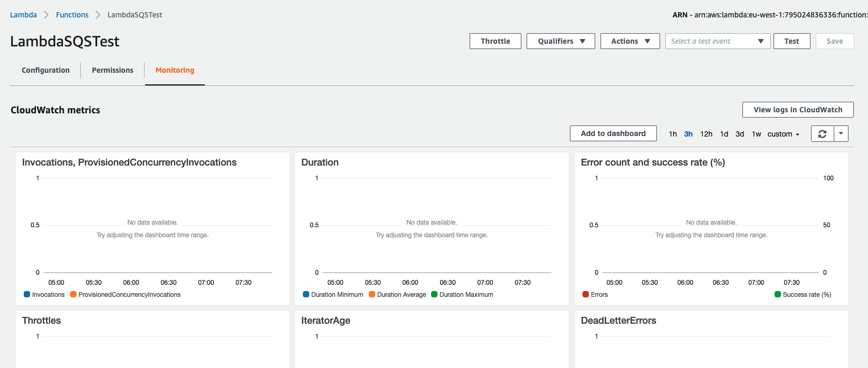This screenshot has height=368, width=868.
Task: Click the orange ProvisionedConcurrencyInvocations legend swatch
Action: pyautogui.click(x=73, y=294)
